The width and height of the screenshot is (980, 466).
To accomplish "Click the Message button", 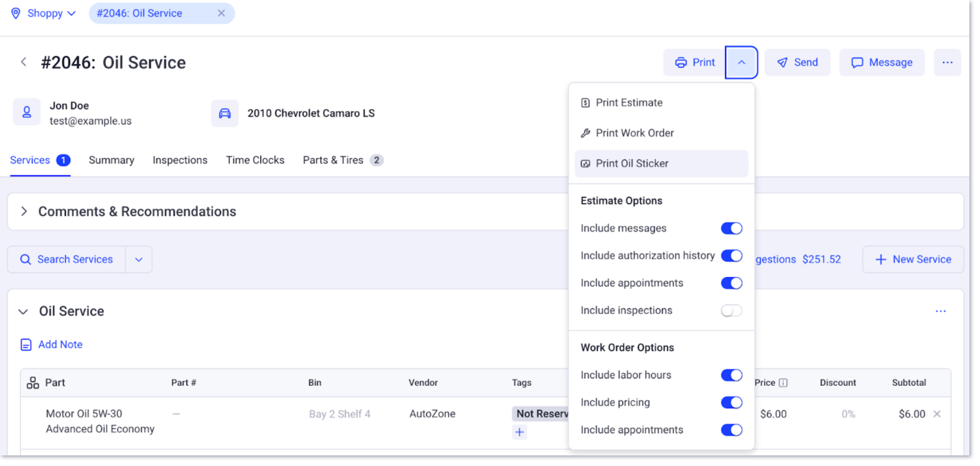I will (x=882, y=63).
